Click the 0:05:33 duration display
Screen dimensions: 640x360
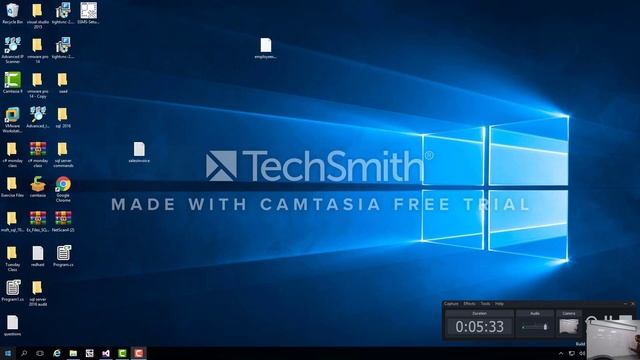(480, 327)
